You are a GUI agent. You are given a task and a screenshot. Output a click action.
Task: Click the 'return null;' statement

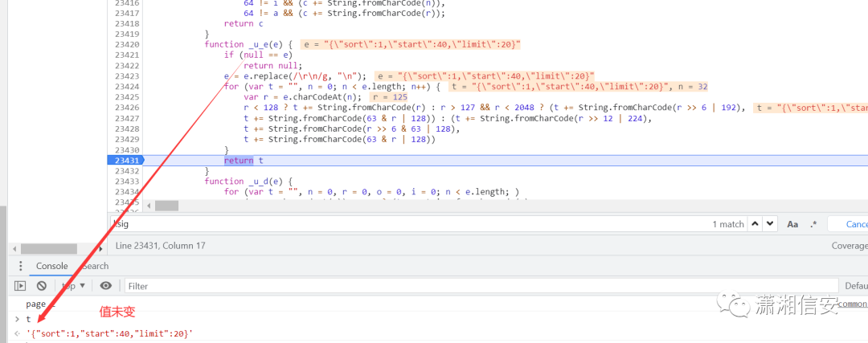pos(273,66)
